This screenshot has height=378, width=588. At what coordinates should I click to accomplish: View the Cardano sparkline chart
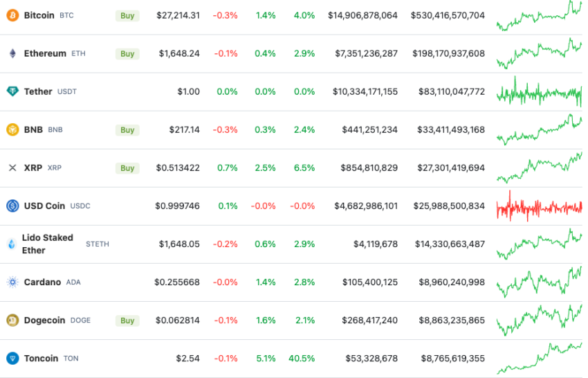tap(540, 282)
